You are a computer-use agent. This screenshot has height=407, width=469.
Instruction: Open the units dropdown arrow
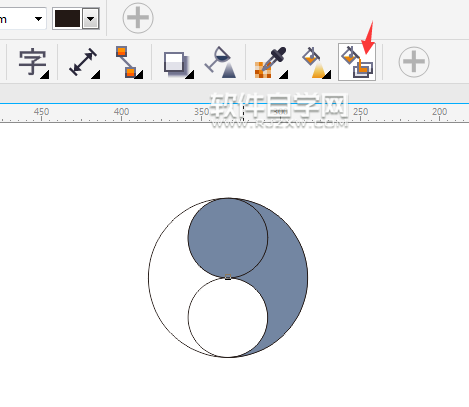(38, 19)
